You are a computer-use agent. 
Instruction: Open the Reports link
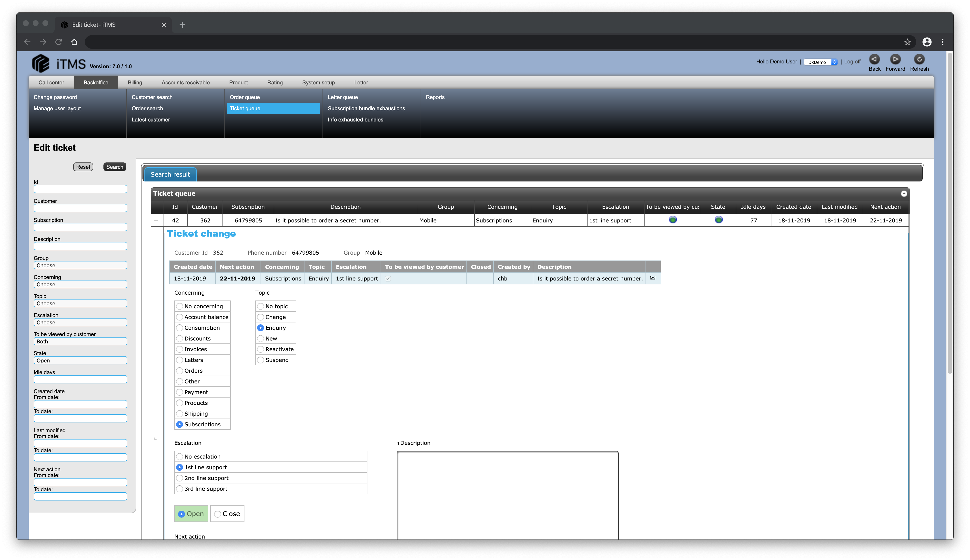[435, 97]
